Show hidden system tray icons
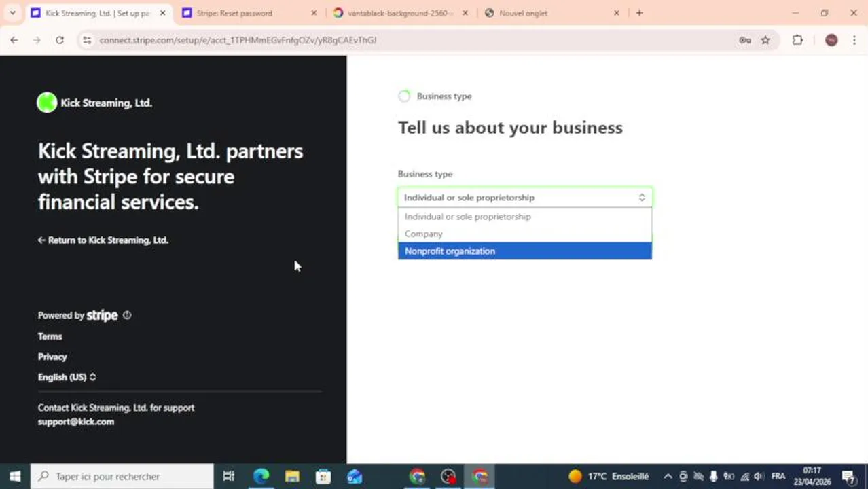 point(668,476)
